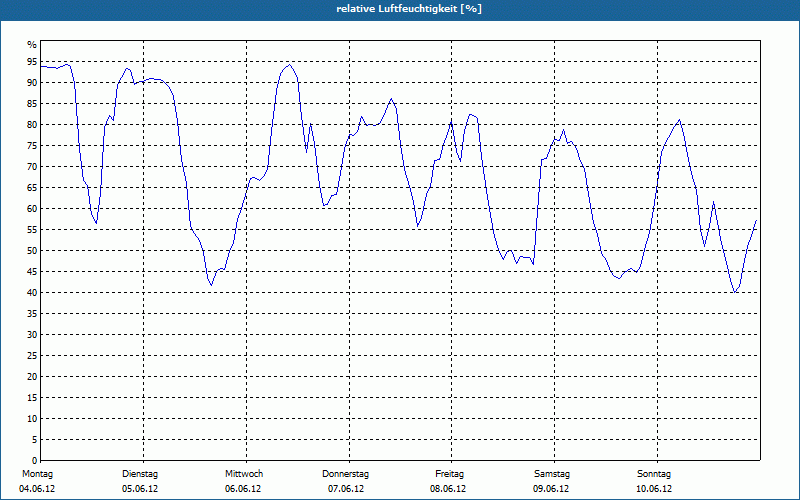Select the 35 y-axis label

tap(32, 314)
